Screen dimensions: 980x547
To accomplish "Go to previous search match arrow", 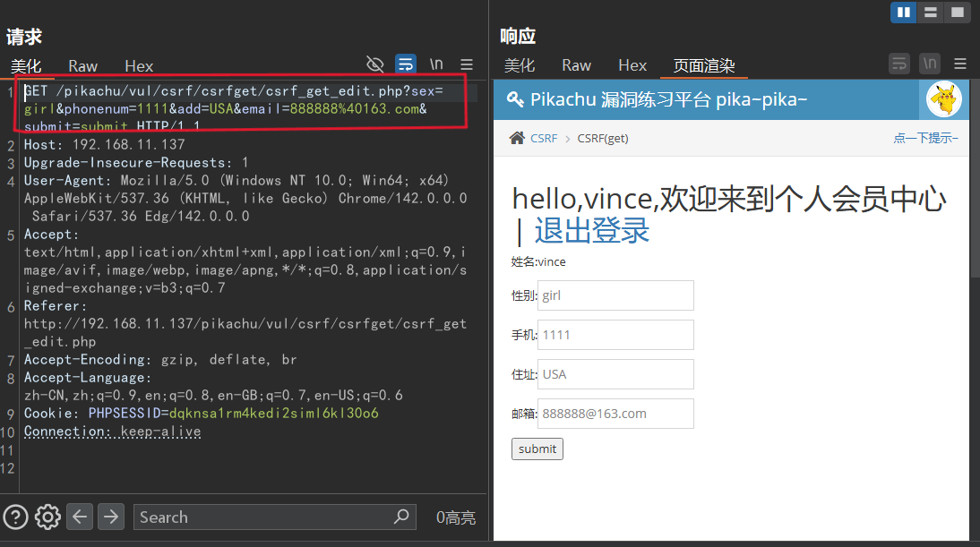I will click(80, 517).
